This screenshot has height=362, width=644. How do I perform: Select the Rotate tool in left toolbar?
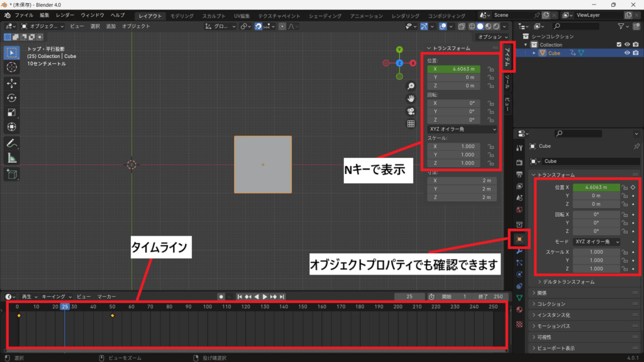tap(12, 98)
